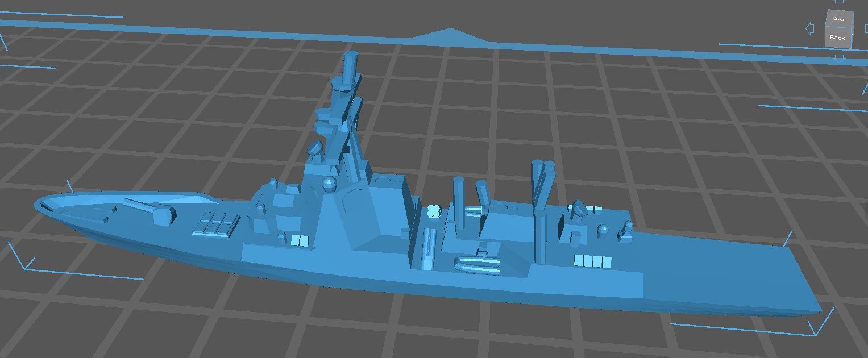This screenshot has width=868, height=358.
Task: Click the top of the ship's main mast
Action: point(351,56)
